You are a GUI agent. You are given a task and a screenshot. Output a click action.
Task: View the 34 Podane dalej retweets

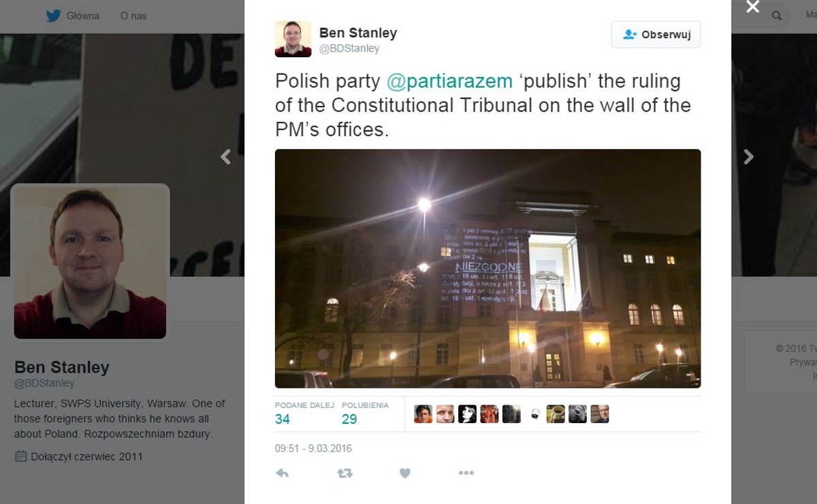tap(304, 414)
